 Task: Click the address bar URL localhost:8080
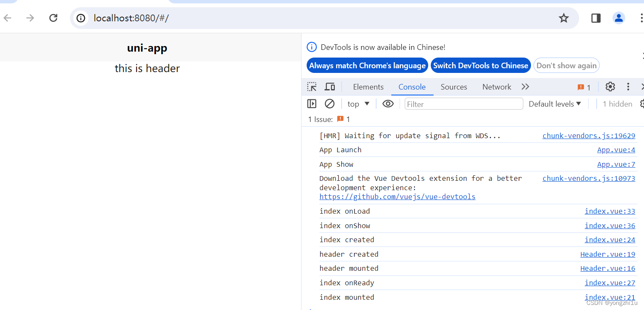point(131,18)
